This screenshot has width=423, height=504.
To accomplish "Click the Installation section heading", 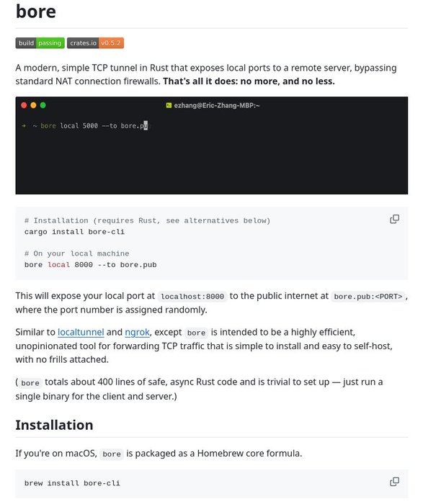I will click(x=54, y=425).
